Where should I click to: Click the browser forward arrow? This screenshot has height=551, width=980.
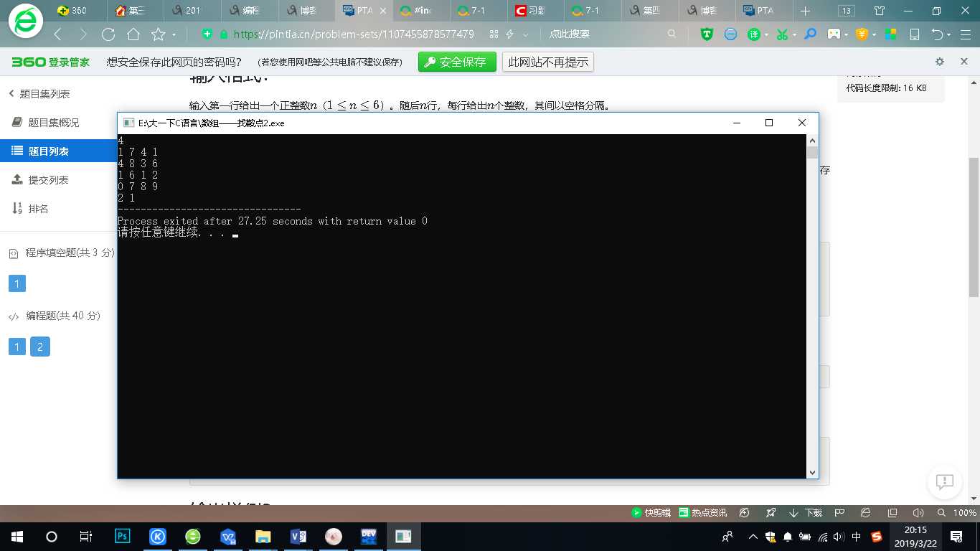pyautogui.click(x=83, y=34)
